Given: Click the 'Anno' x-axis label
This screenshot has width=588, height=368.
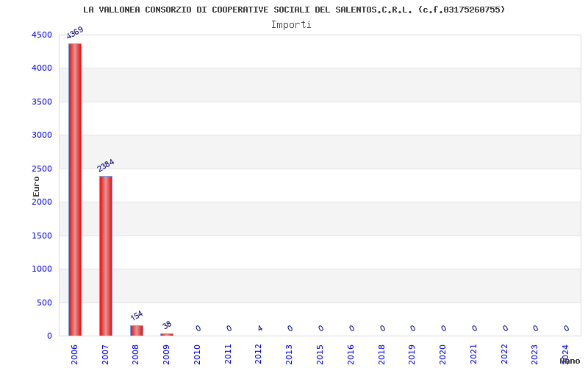Looking at the screenshot, I should click(x=570, y=361).
